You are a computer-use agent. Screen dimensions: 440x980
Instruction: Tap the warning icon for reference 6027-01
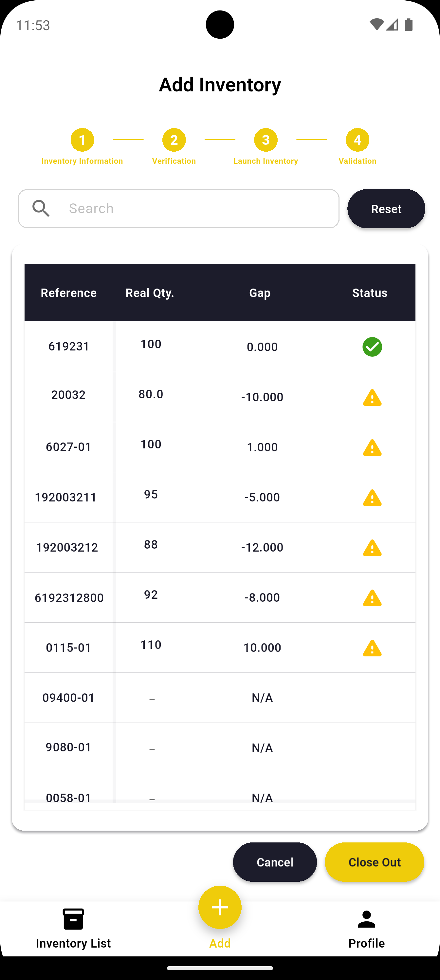pos(372,448)
